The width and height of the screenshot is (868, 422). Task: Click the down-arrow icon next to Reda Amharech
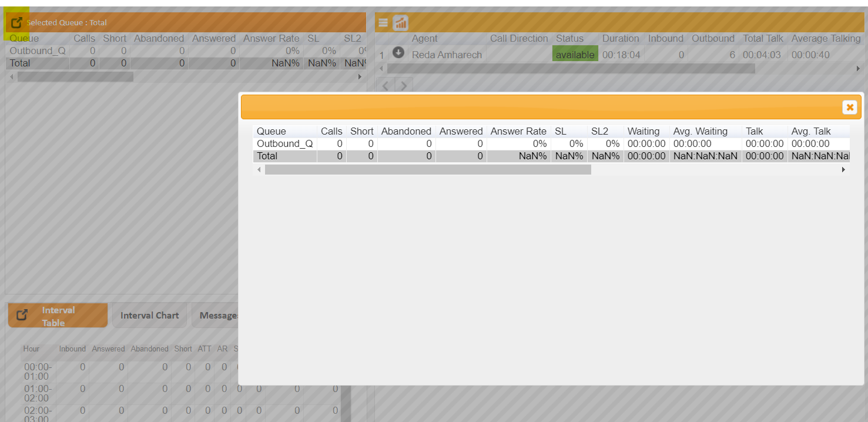[398, 52]
